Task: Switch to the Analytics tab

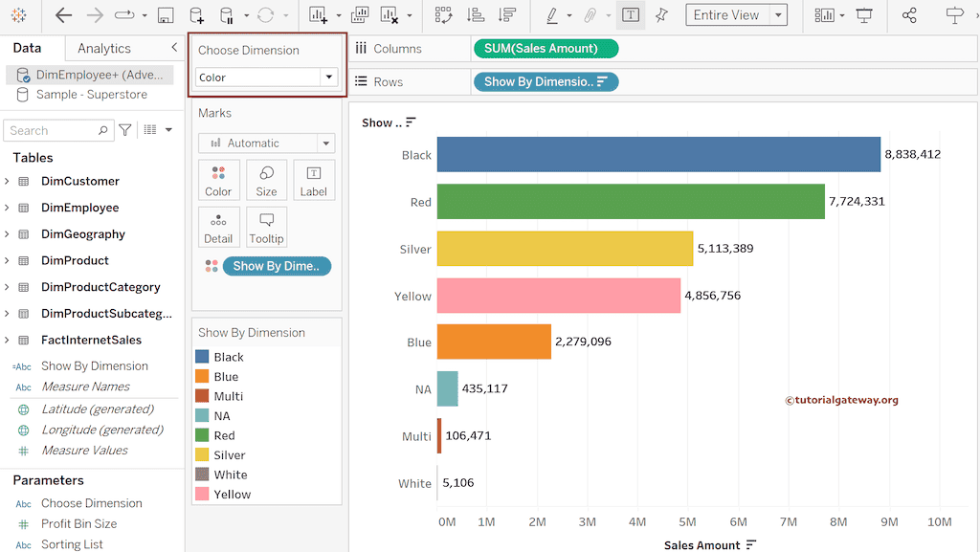Action: coord(104,48)
